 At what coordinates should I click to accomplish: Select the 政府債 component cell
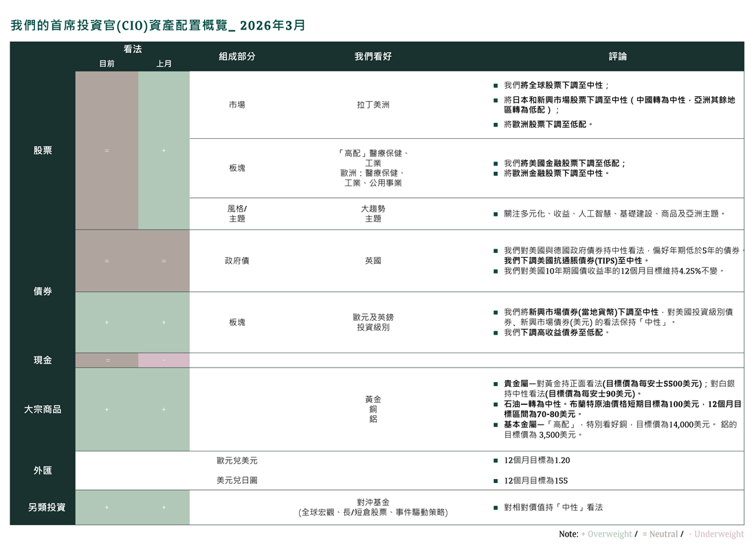point(237,261)
